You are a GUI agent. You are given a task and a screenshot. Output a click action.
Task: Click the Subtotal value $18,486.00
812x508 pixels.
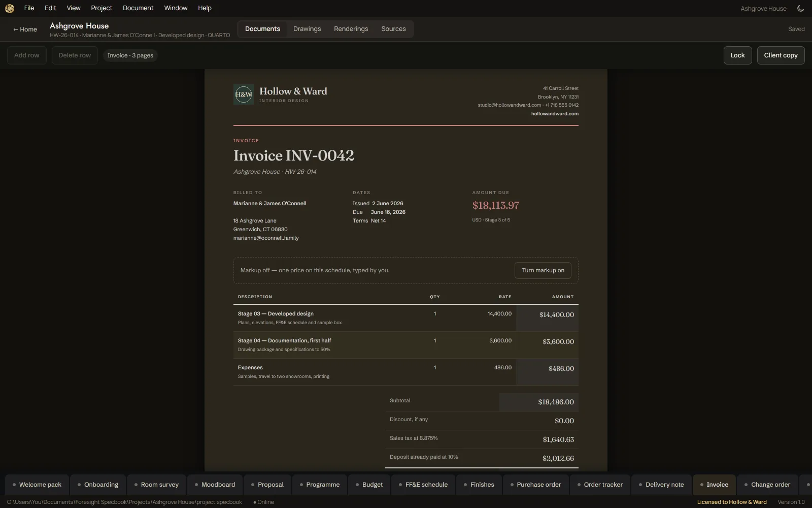[539, 402]
